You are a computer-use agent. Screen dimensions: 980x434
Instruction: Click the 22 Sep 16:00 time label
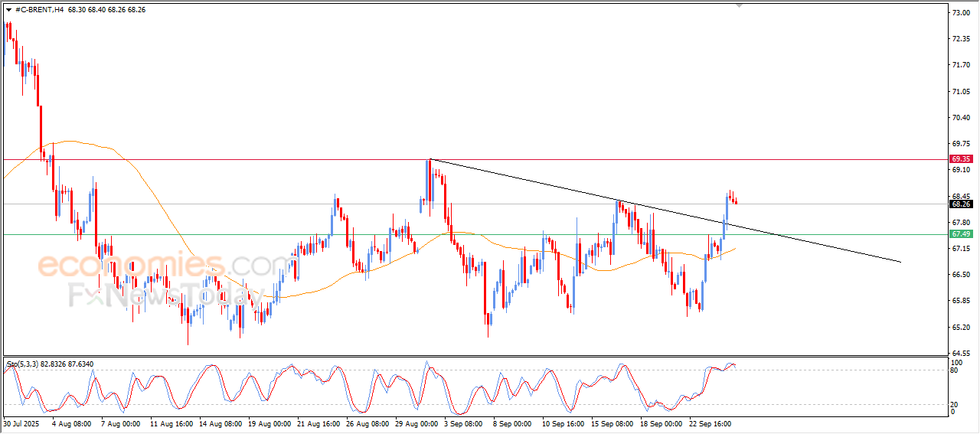point(712,423)
